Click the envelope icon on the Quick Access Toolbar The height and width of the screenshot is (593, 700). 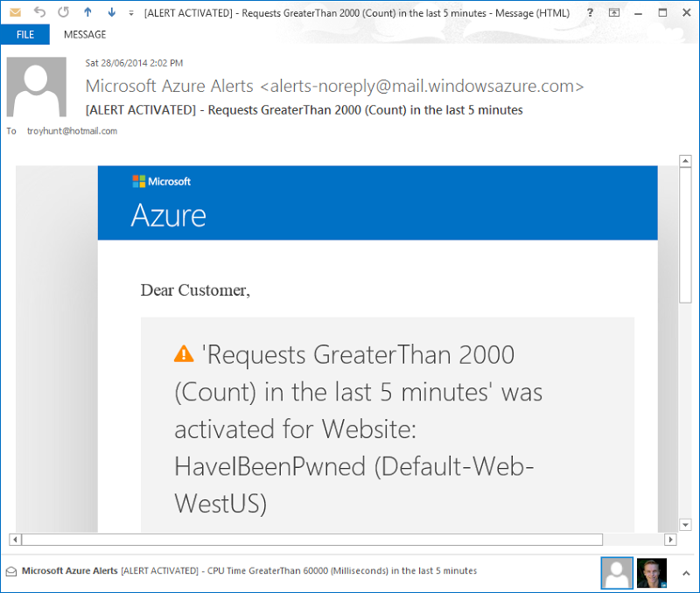point(15,12)
